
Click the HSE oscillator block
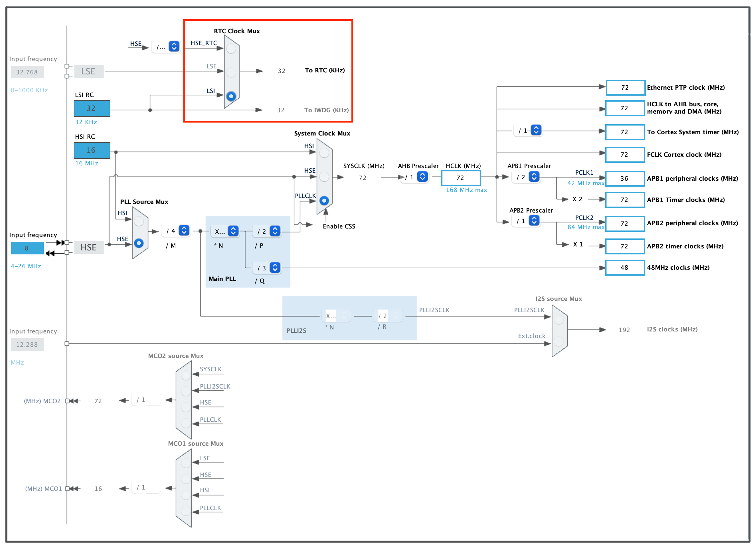tap(89, 248)
